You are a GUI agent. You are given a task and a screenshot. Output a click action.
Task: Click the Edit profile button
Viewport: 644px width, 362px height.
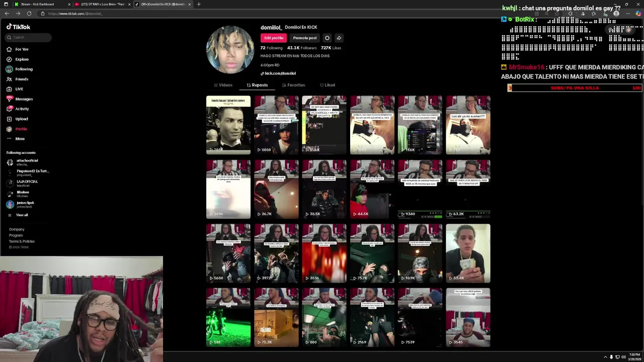coord(274,38)
